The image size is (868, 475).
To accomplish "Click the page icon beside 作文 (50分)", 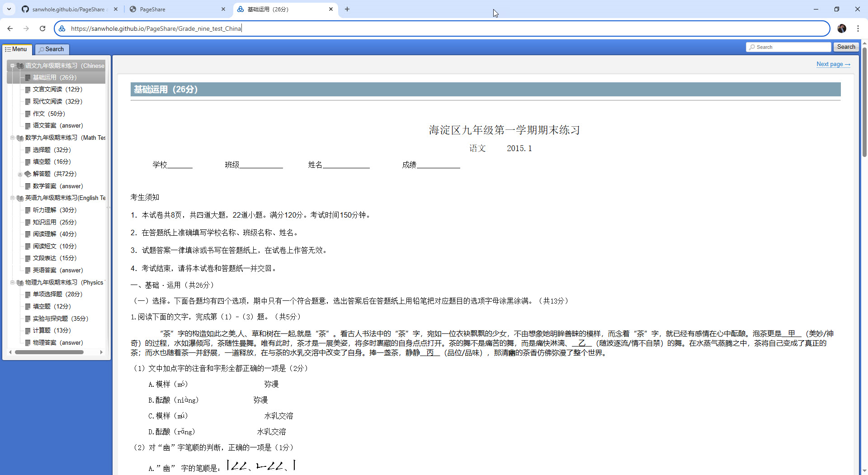I will pyautogui.click(x=28, y=114).
